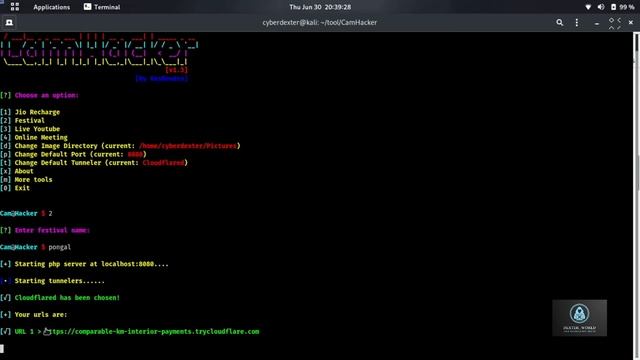Click 'Change Image Directory' option text
The height and width of the screenshot is (360, 640).
click(x=56, y=146)
